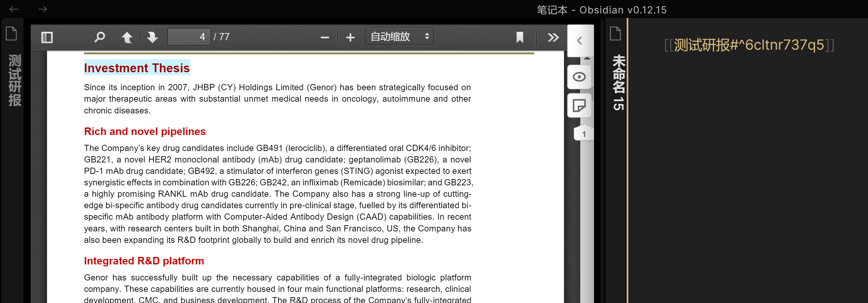Click the back navigation arrow

(x=13, y=9)
